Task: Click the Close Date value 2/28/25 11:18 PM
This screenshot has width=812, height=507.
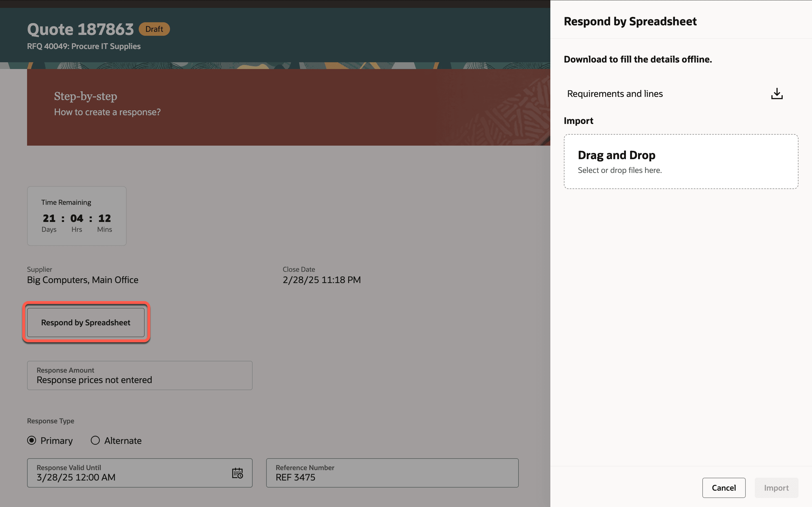Action: [321, 280]
